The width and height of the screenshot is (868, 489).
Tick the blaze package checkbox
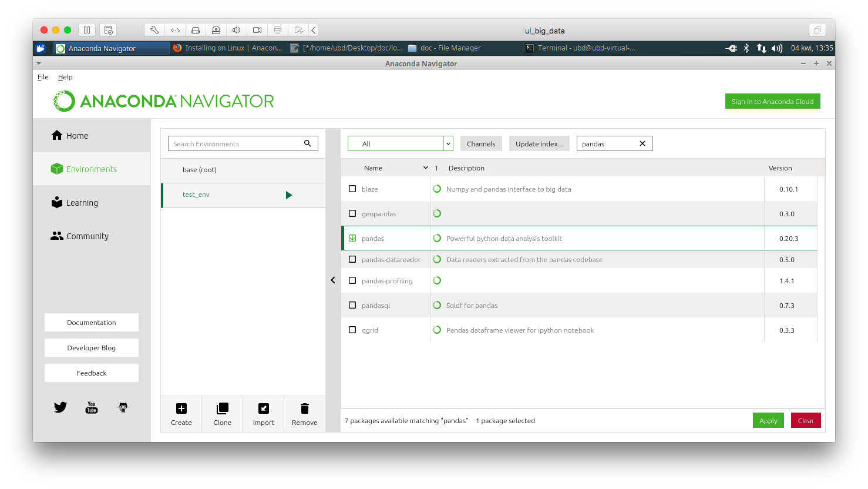coord(352,189)
